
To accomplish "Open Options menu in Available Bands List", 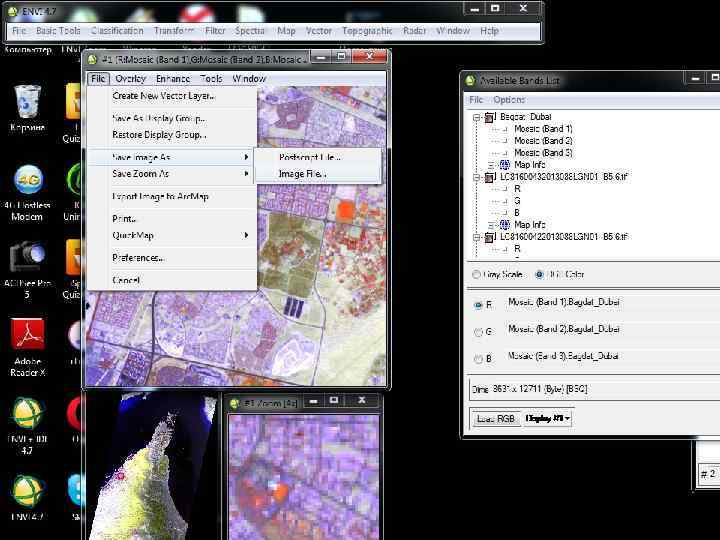I will [x=509, y=100].
